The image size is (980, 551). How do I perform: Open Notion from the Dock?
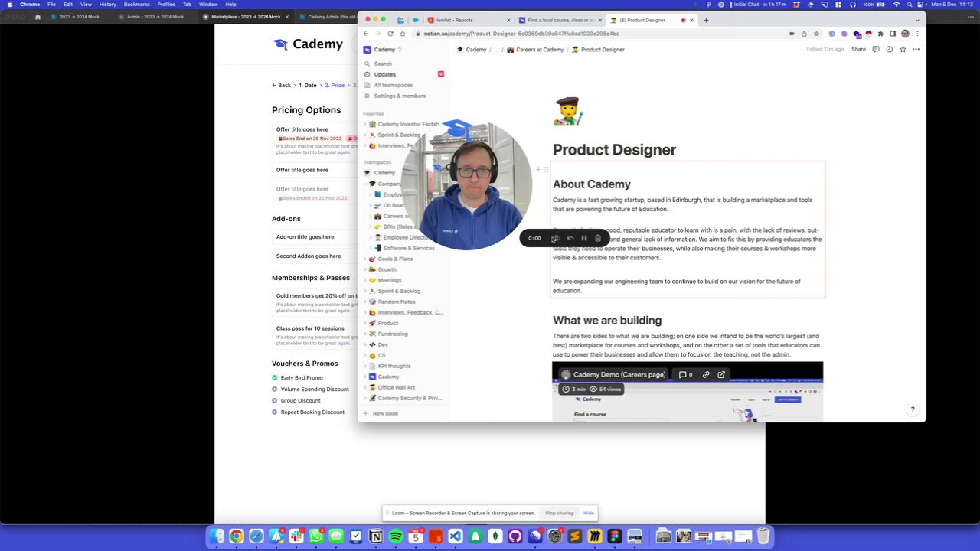(x=376, y=536)
